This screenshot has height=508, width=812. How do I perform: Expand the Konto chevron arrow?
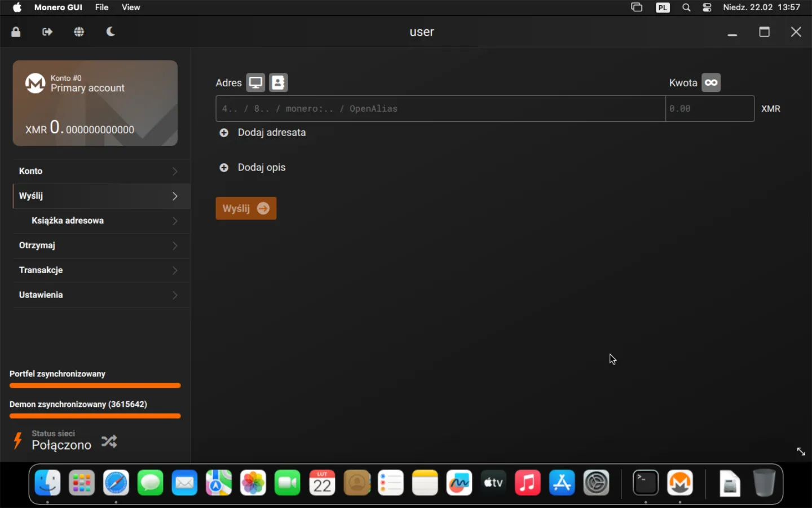[175, 171]
